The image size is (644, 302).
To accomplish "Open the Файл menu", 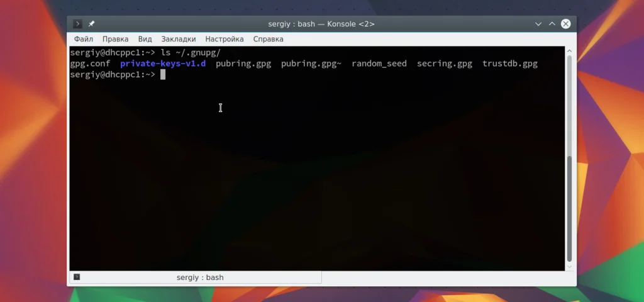I will (x=84, y=39).
